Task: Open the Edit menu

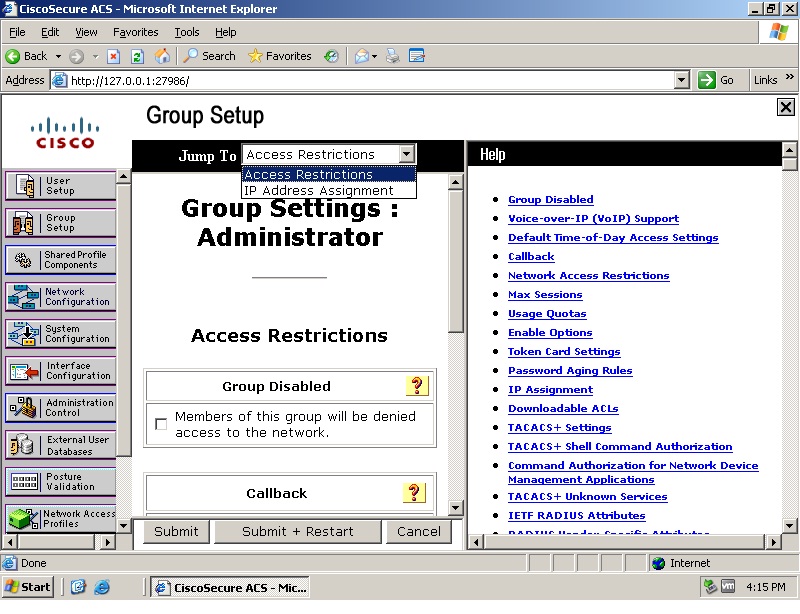Action: pyautogui.click(x=49, y=32)
